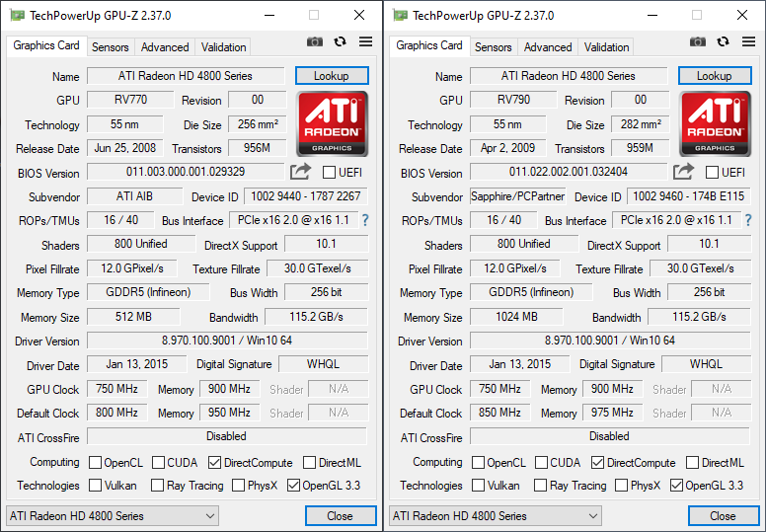The height and width of the screenshot is (532, 766).
Task: Toggle DirectCompute checkbox in left window
Action: (x=214, y=462)
